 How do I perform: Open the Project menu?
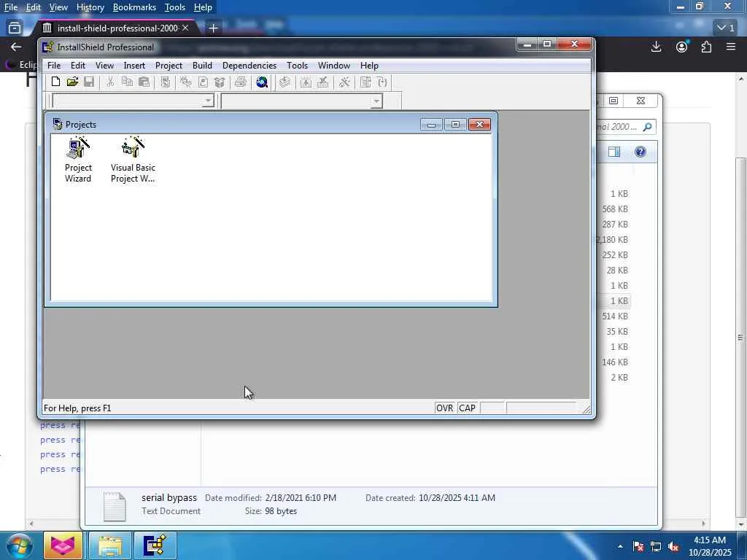point(169,65)
